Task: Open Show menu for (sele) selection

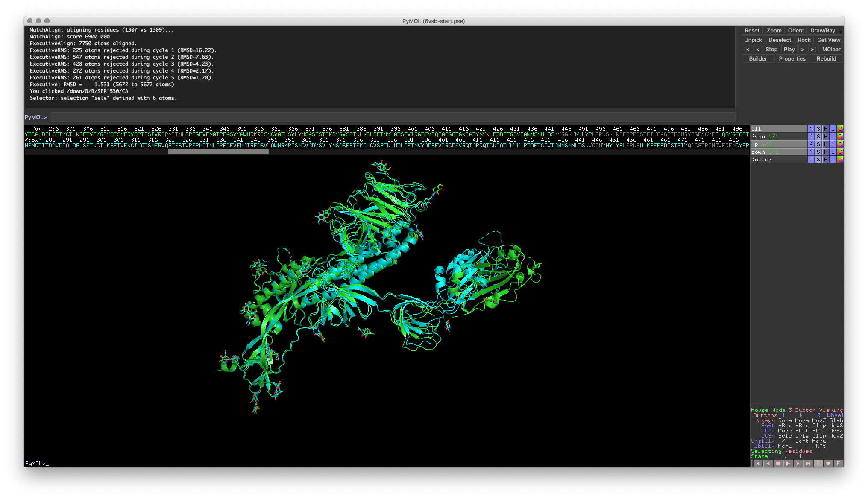Action: [818, 160]
